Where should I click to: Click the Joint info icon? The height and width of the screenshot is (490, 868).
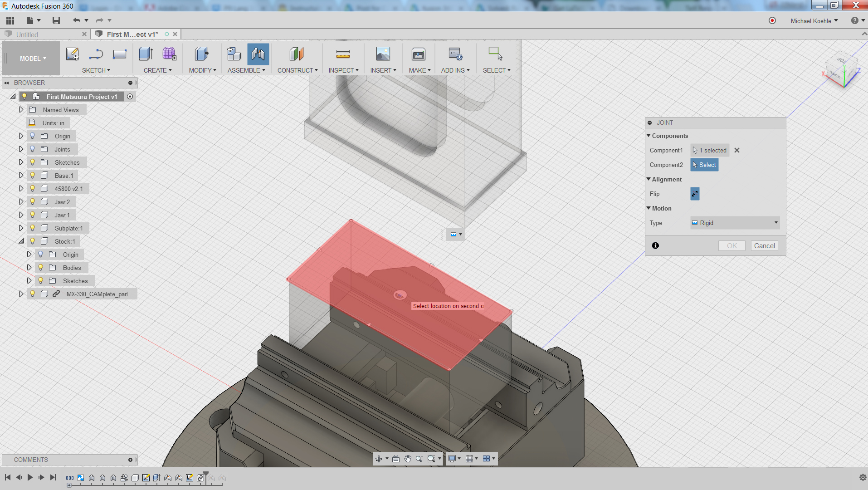click(x=655, y=245)
